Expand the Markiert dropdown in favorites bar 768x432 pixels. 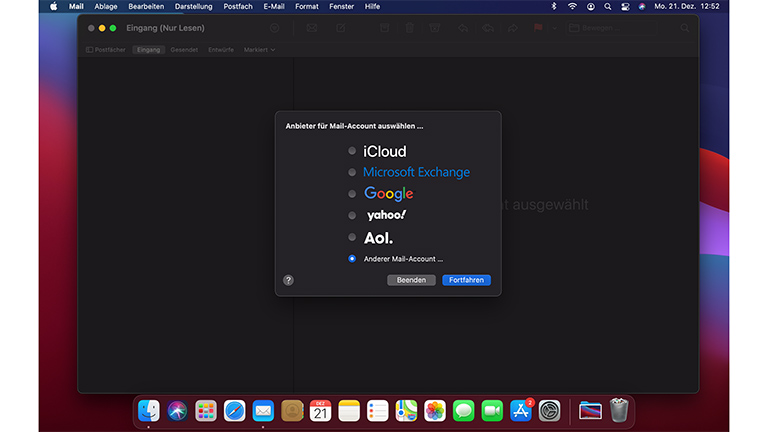(259, 49)
